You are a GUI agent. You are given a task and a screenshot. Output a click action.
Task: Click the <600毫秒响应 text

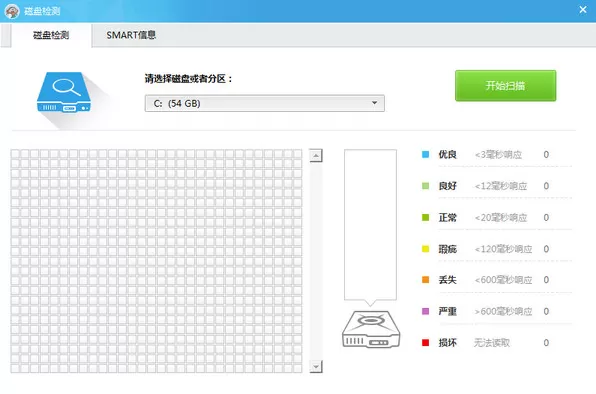point(503,280)
